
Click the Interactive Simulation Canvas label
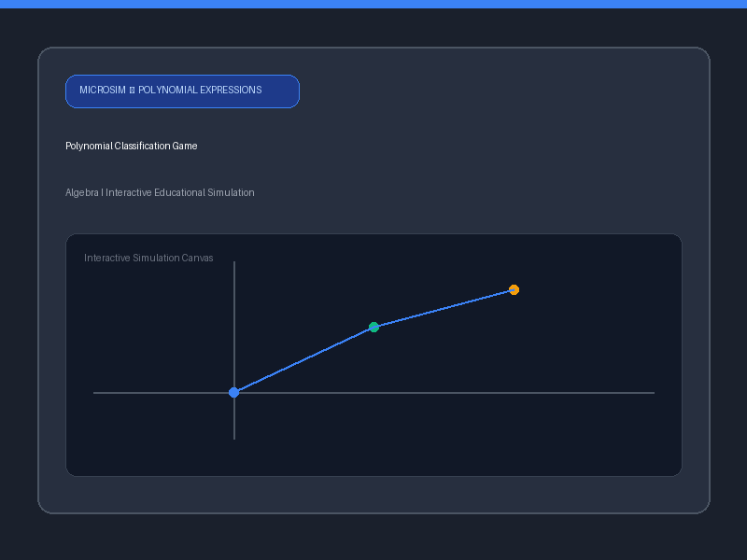click(148, 258)
